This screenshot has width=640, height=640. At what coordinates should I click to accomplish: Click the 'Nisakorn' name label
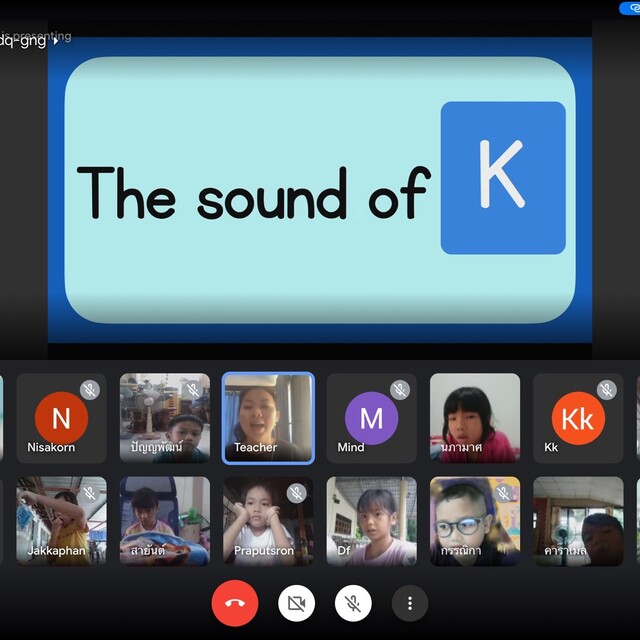(51, 447)
